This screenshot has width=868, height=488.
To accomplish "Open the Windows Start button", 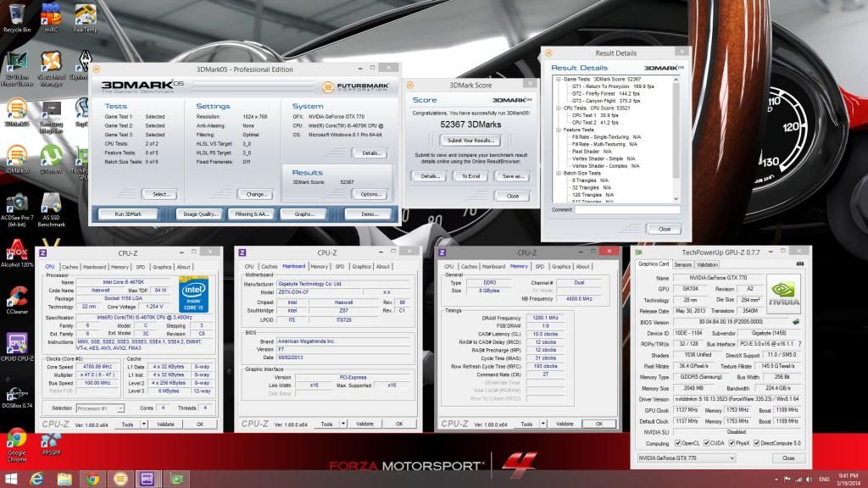I will pos(11,479).
